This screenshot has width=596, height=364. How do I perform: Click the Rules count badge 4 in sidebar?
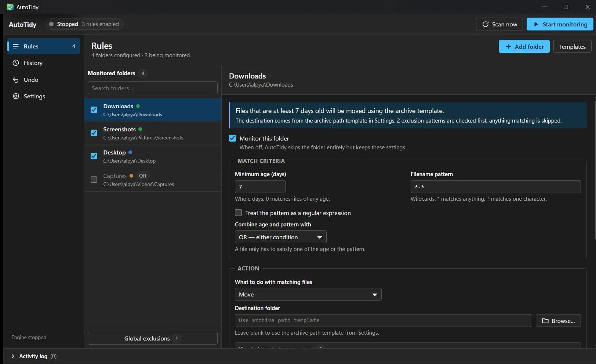click(x=74, y=46)
